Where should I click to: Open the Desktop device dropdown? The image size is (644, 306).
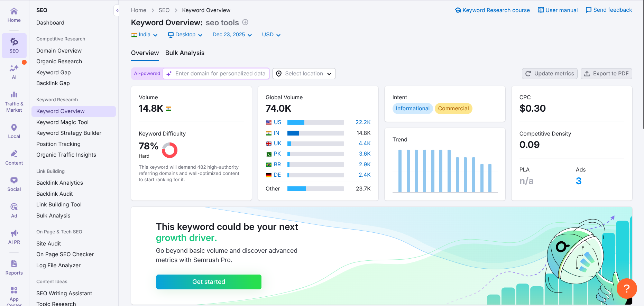point(185,35)
